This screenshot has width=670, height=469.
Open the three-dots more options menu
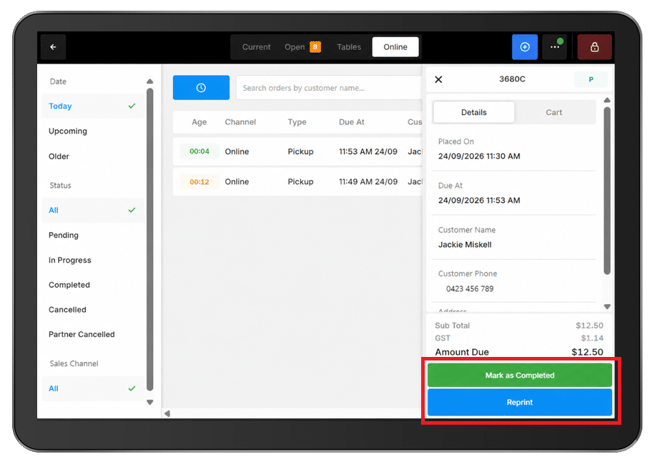pyautogui.click(x=555, y=47)
